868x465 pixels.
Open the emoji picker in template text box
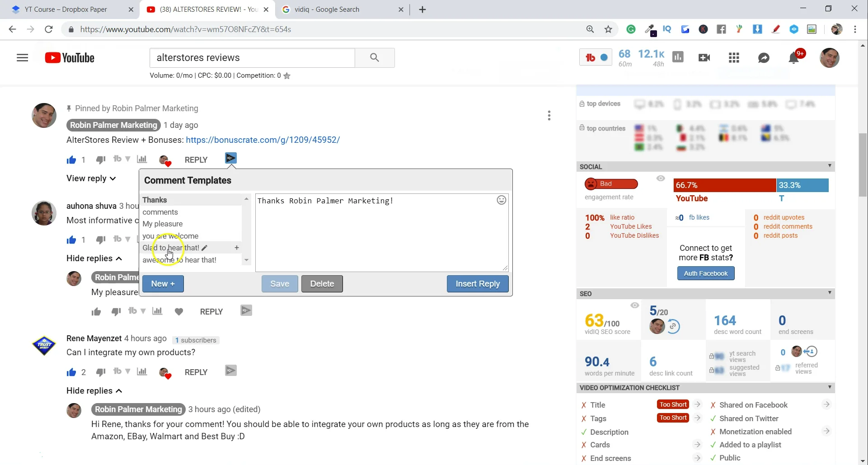click(x=501, y=200)
